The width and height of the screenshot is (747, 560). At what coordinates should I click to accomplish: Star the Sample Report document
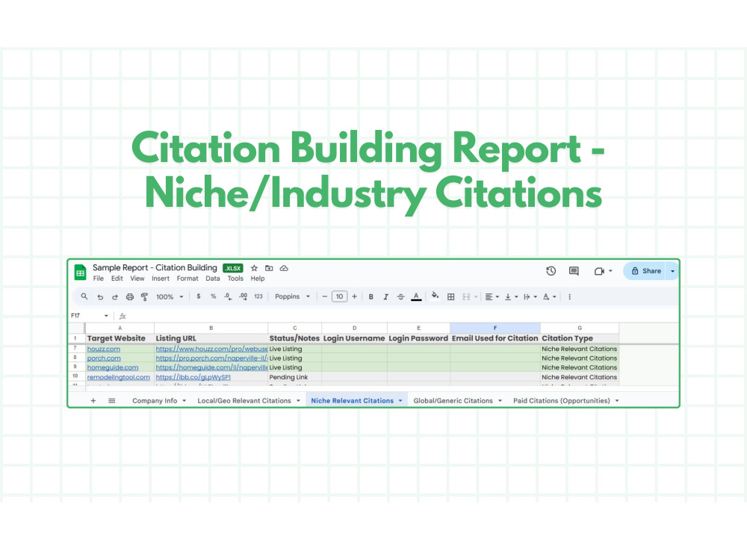pos(255,268)
